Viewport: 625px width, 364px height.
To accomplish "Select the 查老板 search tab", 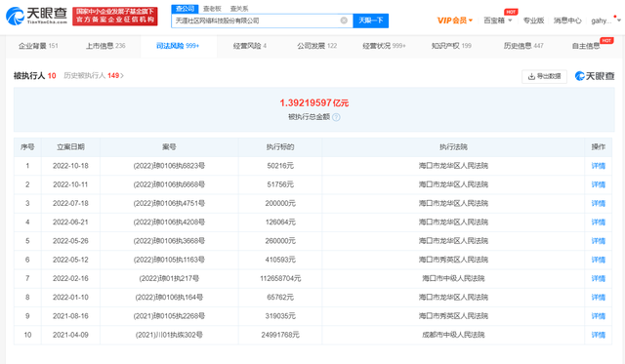I will click(x=212, y=9).
